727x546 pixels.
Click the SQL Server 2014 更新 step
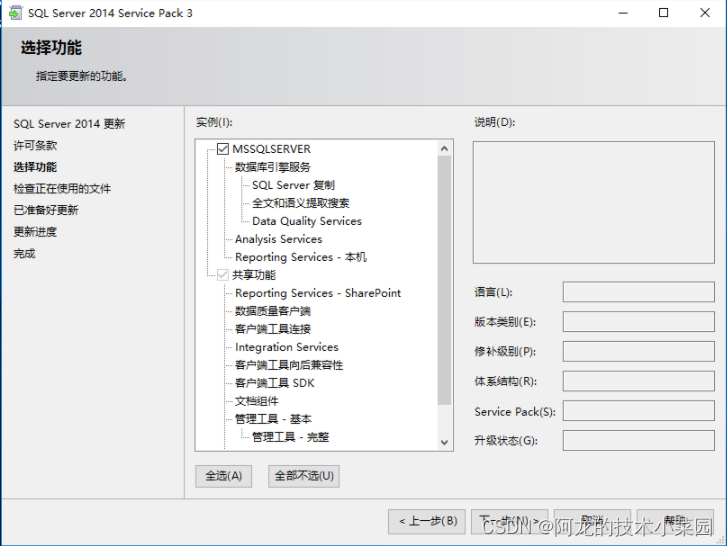pos(69,124)
